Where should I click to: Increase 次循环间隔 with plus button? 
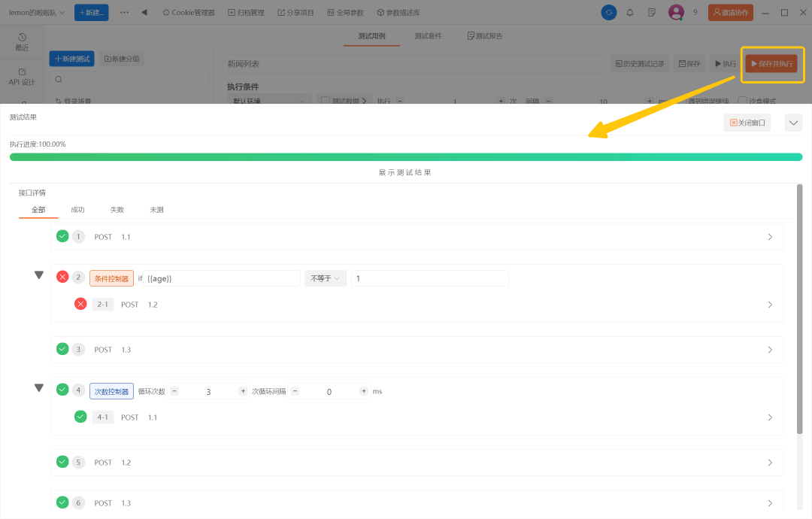click(364, 391)
